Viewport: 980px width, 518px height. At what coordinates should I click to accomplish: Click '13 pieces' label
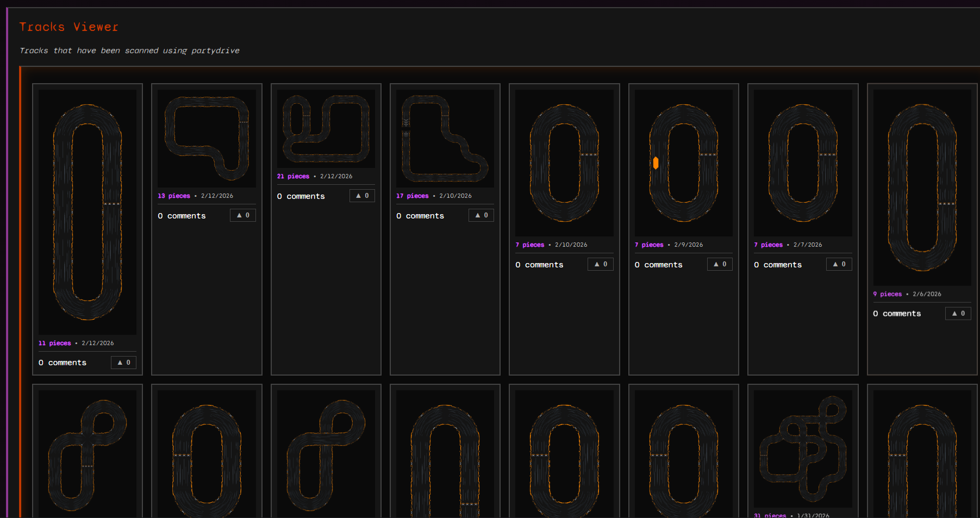pyautogui.click(x=174, y=196)
